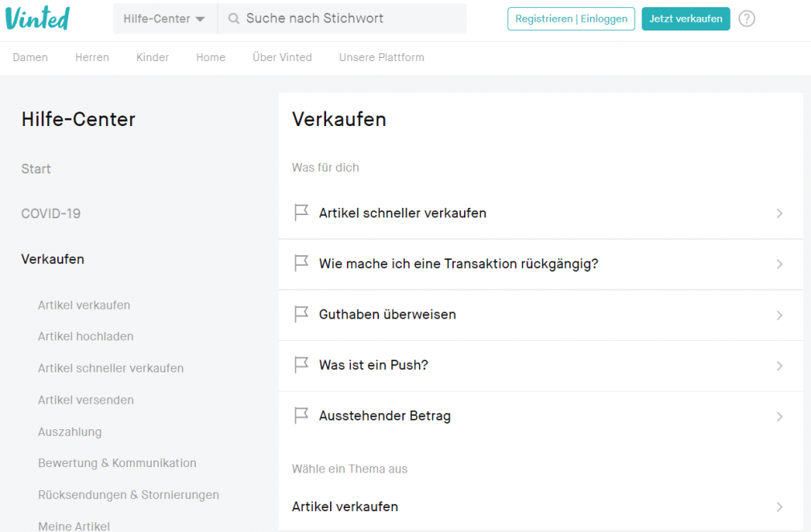Click Registrieren | Einloggen button

pyautogui.click(x=571, y=18)
